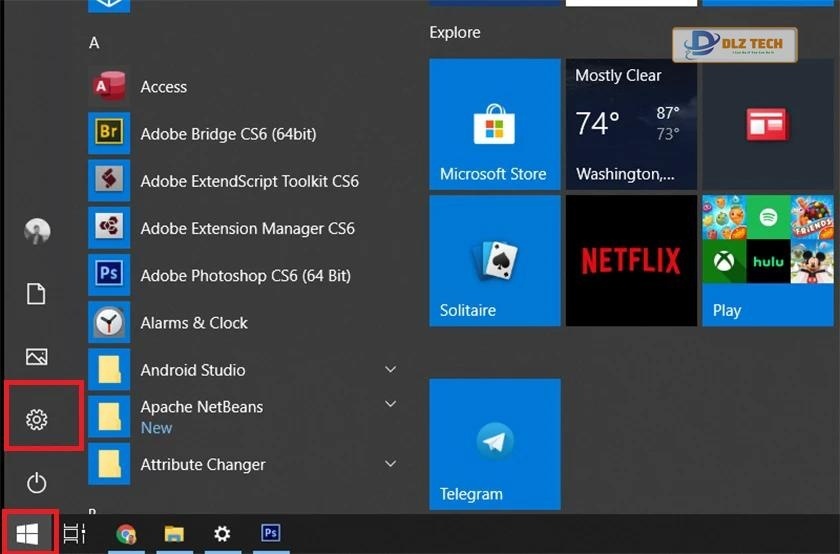Jump to apps using letter A header
The image size is (840, 554).
[94, 43]
